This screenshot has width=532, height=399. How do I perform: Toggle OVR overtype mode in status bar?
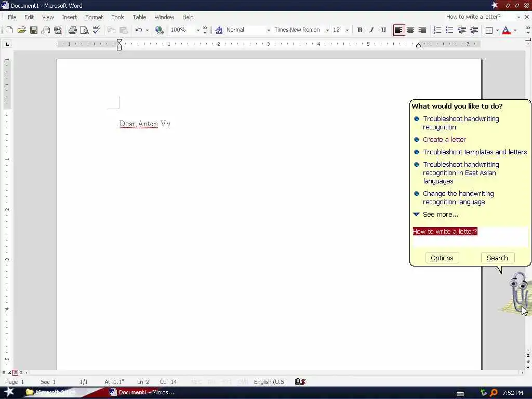click(x=243, y=382)
